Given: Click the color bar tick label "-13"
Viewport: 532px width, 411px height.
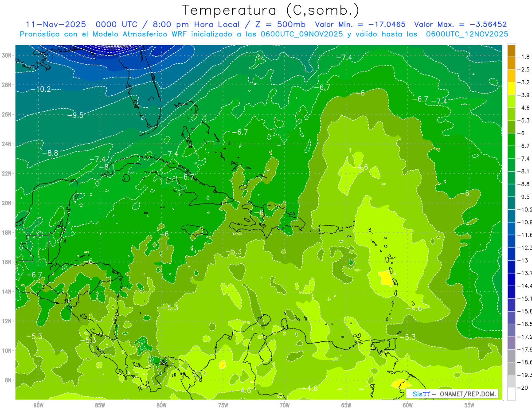Looking at the screenshot, I should tap(523, 260).
